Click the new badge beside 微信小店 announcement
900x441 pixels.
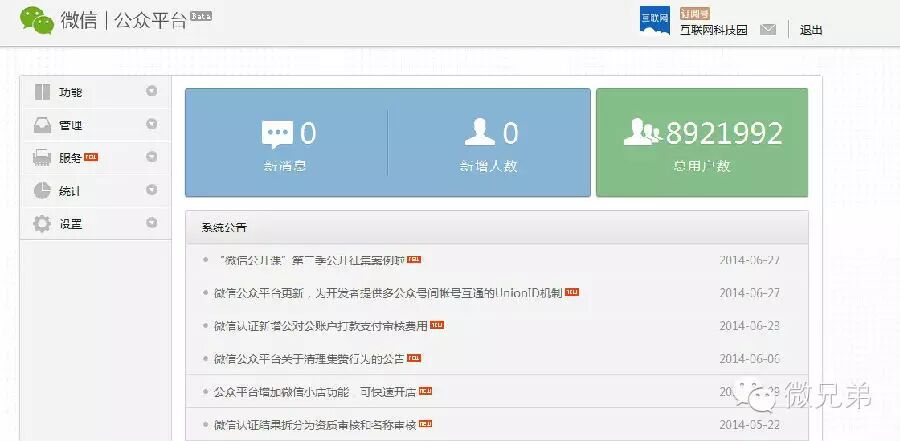tap(425, 391)
